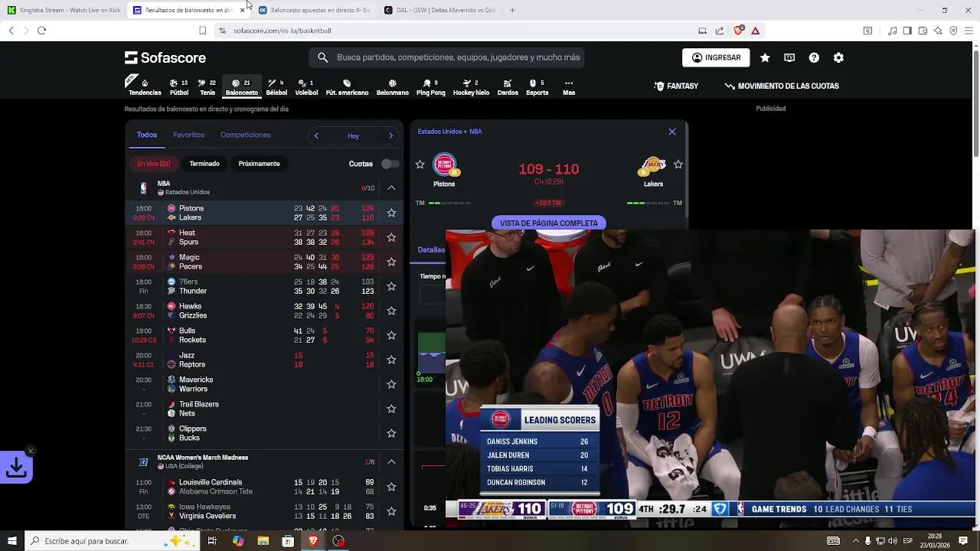Open the Balonmano section
Viewport: 980px width, 551px height.
(393, 86)
